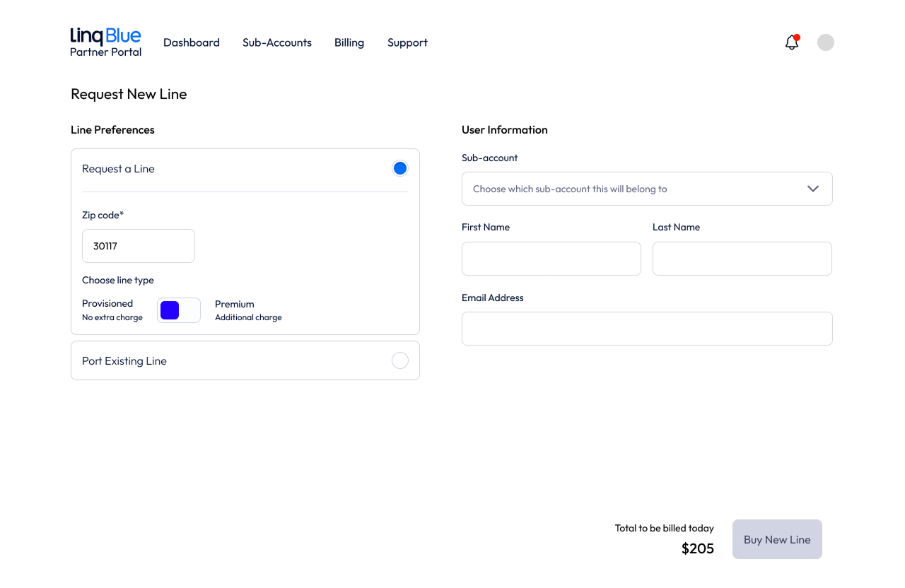The width and height of the screenshot is (905, 588).
Task: Click the User Information heading
Action: click(505, 129)
